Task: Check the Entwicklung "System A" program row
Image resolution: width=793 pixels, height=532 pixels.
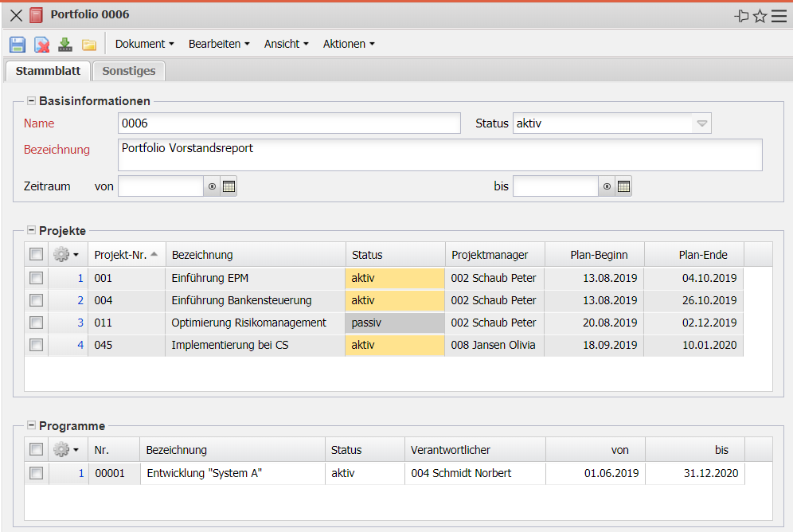Action: click(36, 473)
